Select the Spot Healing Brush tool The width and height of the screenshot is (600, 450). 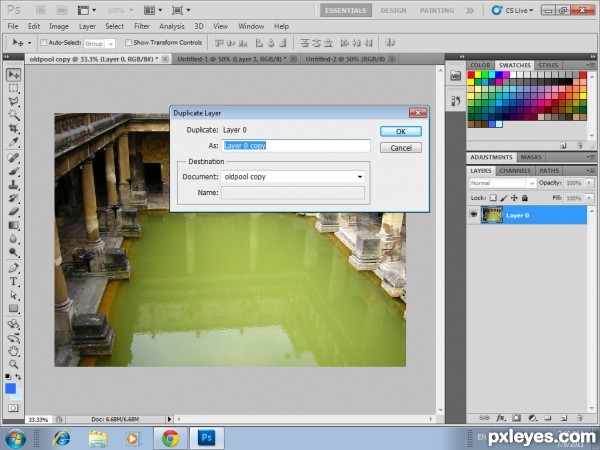(x=13, y=158)
